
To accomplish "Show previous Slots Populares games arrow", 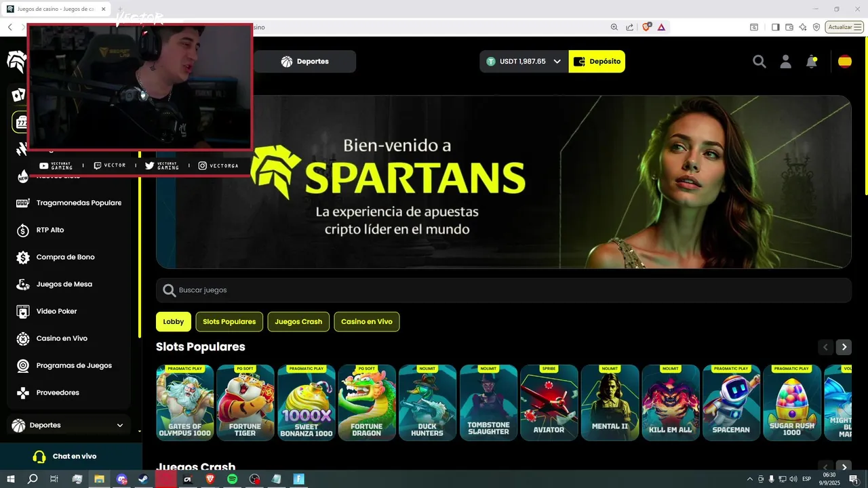I will pos(825,347).
